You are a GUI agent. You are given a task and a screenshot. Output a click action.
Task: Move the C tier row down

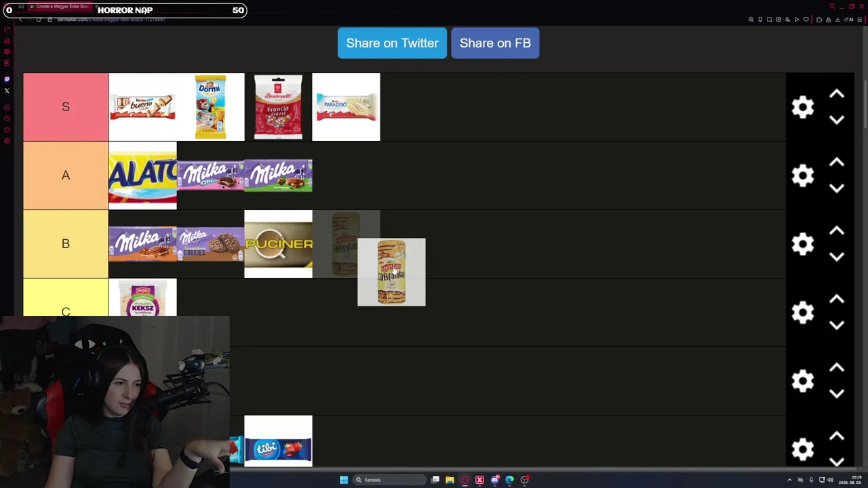coord(837,325)
